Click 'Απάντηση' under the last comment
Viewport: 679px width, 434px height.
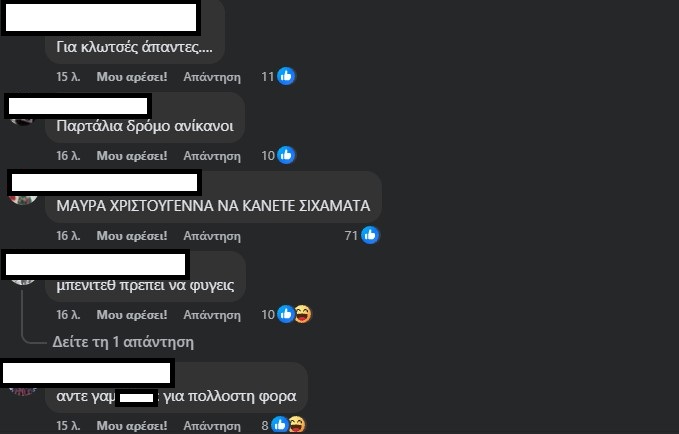tap(212, 426)
